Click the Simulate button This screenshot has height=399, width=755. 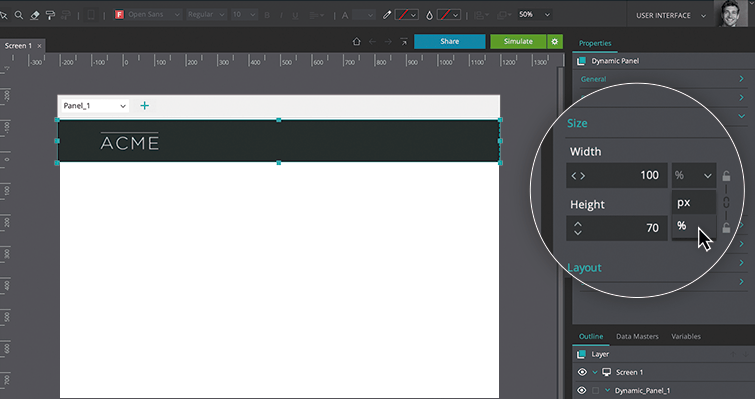tap(518, 41)
